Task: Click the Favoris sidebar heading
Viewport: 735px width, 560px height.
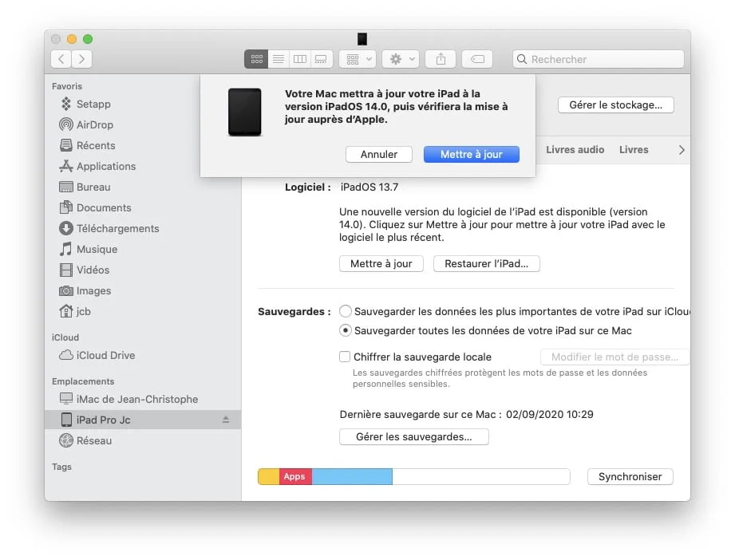Action: 67,86
